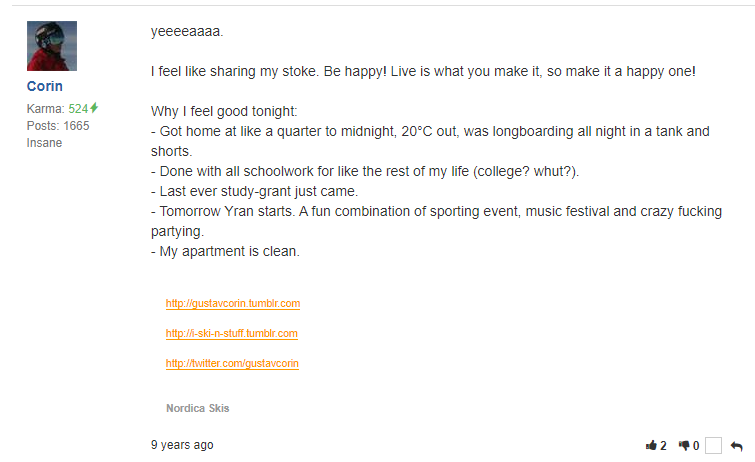Screen dimensions: 755x462
Task: Click the reply arrow icon
Action: (x=737, y=446)
